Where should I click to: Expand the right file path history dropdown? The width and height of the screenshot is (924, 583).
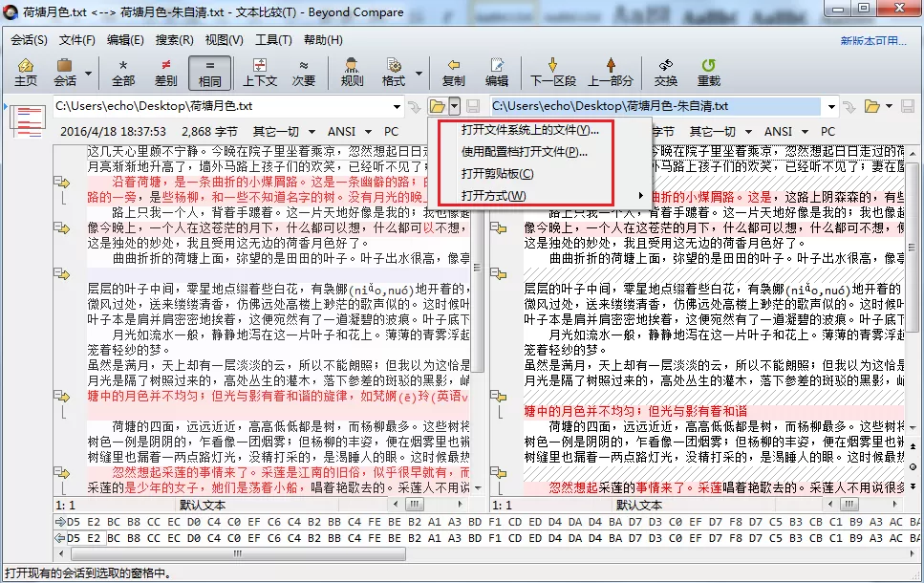tap(831, 107)
